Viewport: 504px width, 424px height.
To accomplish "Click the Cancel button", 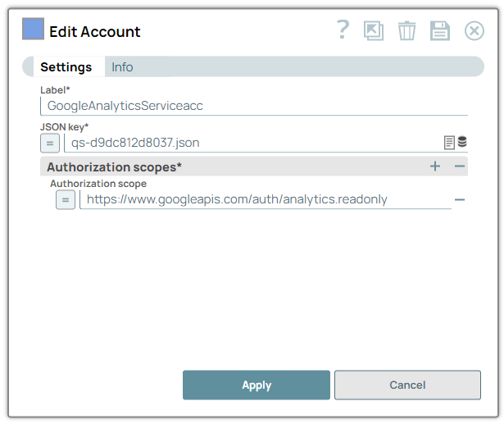I will click(407, 385).
